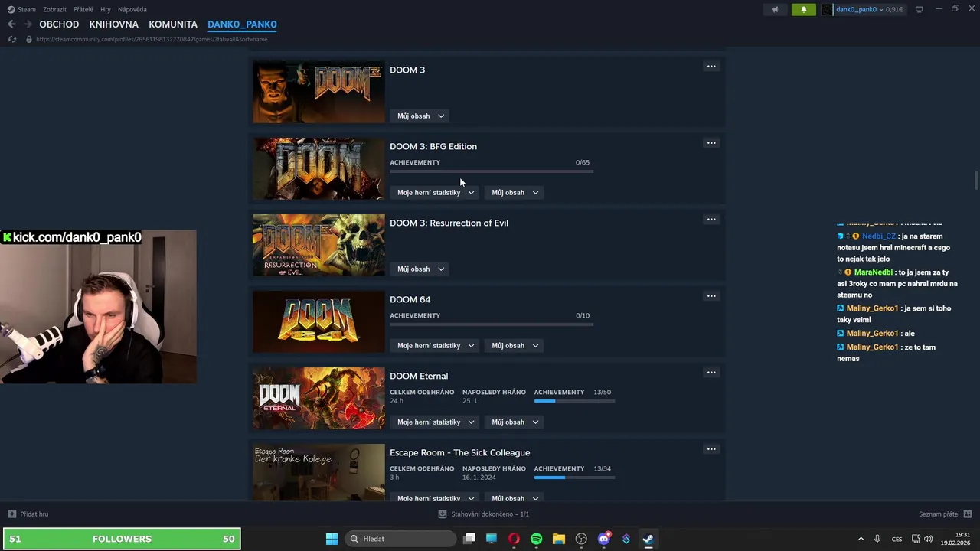Viewport: 980px width, 551px height.
Task: Open the DOOM 3 game title link
Action: click(x=407, y=70)
